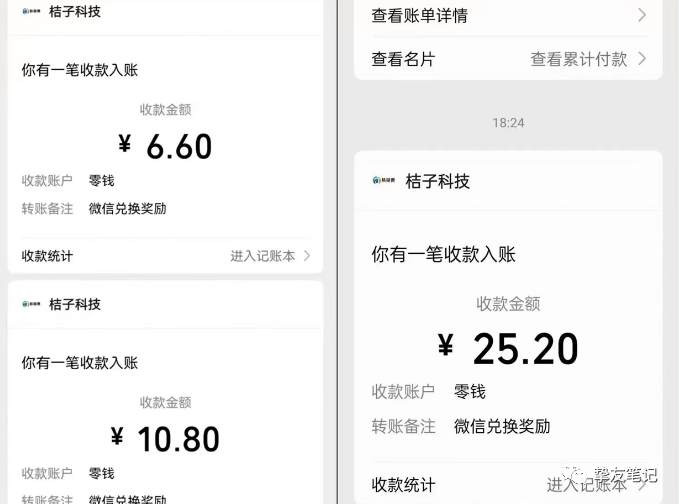Screen dimensions: 679x504
Task: Tap the ¥ 25.20 amount
Action: [508, 349]
